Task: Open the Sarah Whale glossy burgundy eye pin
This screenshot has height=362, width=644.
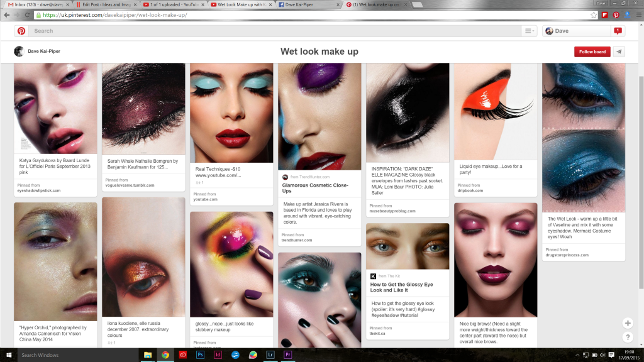Action: (x=143, y=109)
